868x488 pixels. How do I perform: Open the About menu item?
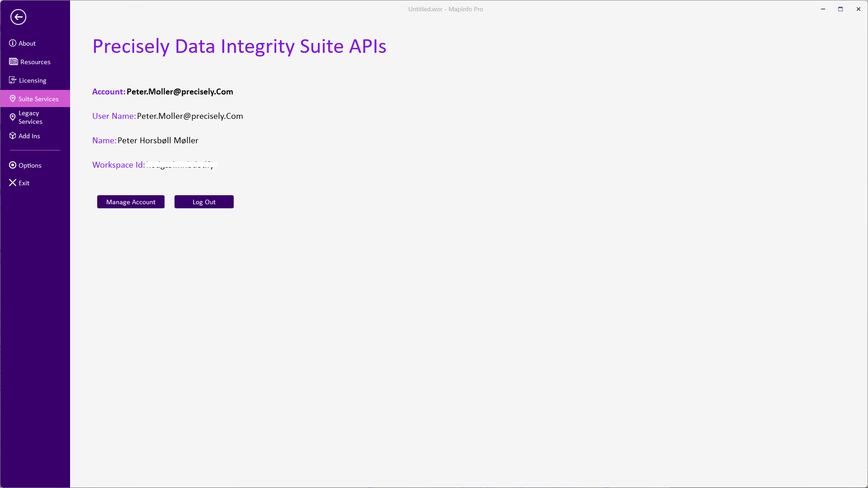pos(27,43)
